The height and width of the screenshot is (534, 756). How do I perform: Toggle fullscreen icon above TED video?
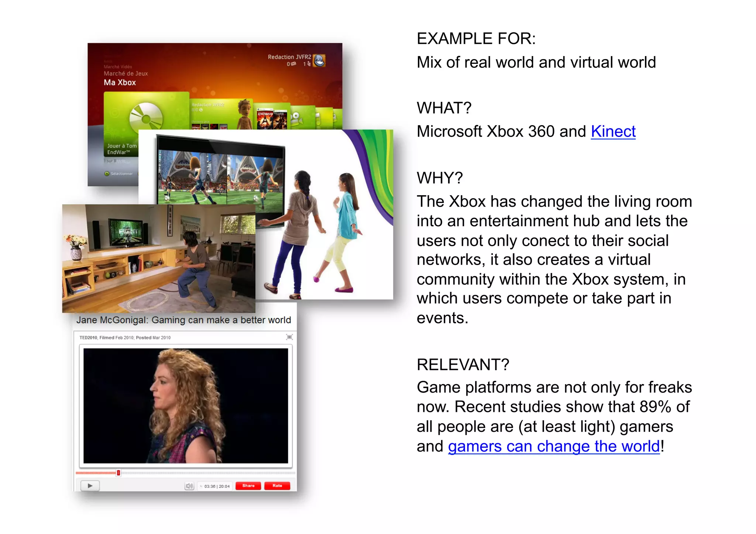click(289, 337)
